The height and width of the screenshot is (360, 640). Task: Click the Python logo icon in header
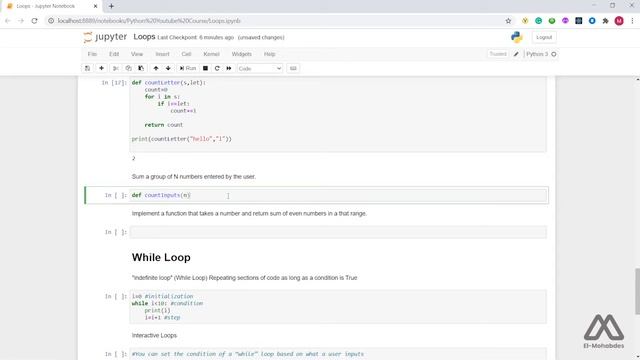coord(517,37)
